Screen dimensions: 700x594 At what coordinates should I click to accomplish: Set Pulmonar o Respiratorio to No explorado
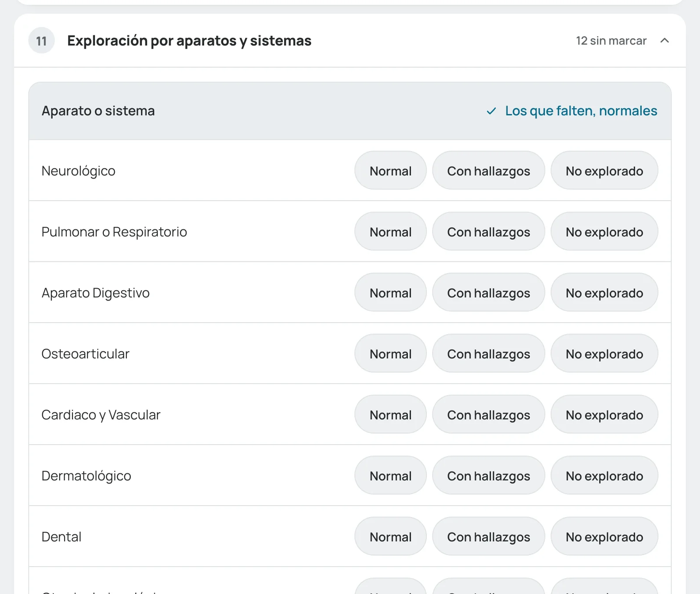point(605,232)
